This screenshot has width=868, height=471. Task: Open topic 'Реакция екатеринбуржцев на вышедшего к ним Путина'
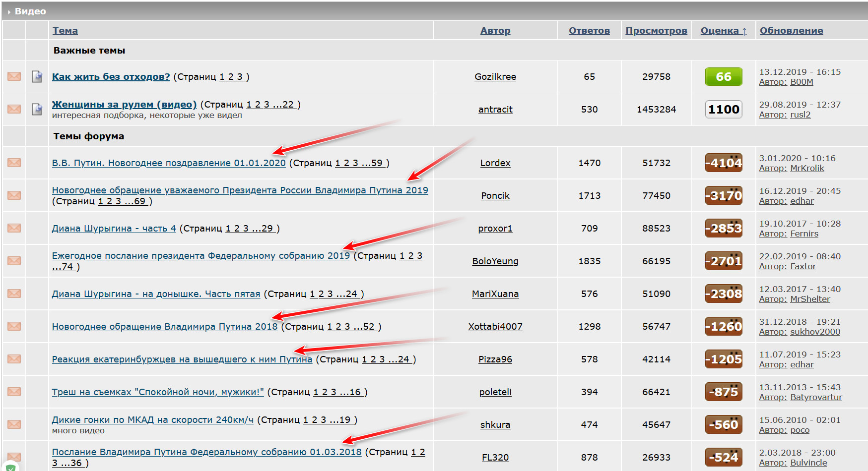tap(182, 359)
